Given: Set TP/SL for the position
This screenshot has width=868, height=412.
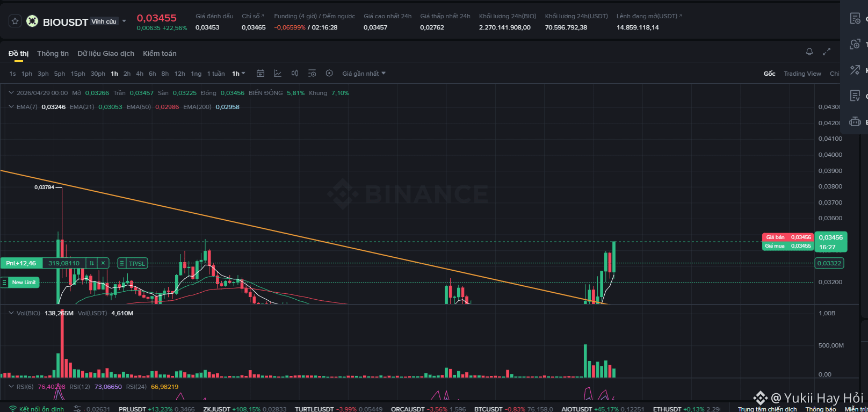Looking at the screenshot, I should [x=137, y=263].
